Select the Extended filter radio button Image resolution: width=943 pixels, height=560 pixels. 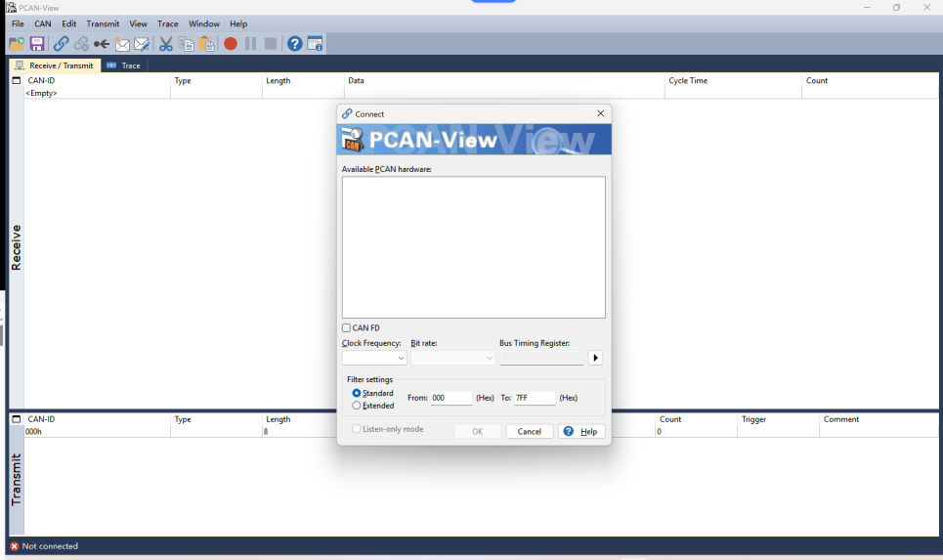point(357,406)
